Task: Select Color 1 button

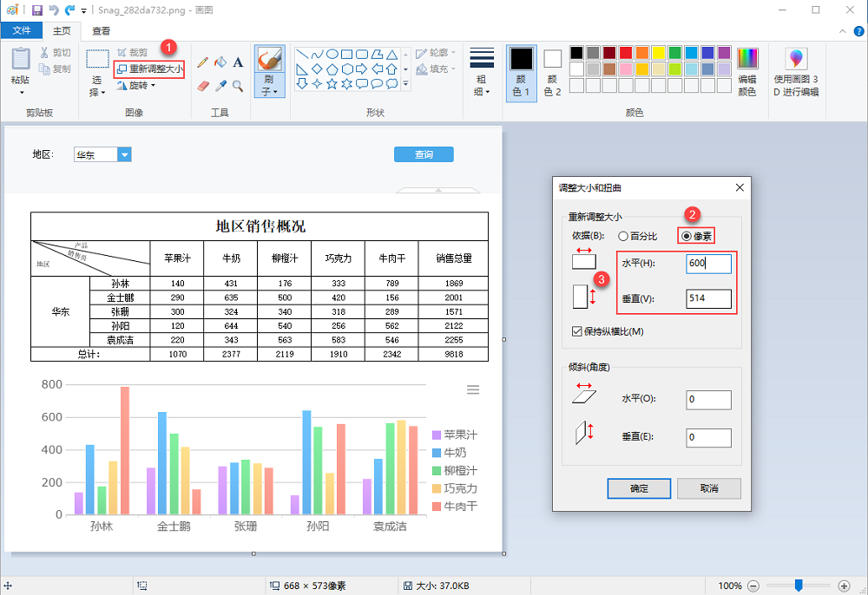Action: [x=522, y=73]
